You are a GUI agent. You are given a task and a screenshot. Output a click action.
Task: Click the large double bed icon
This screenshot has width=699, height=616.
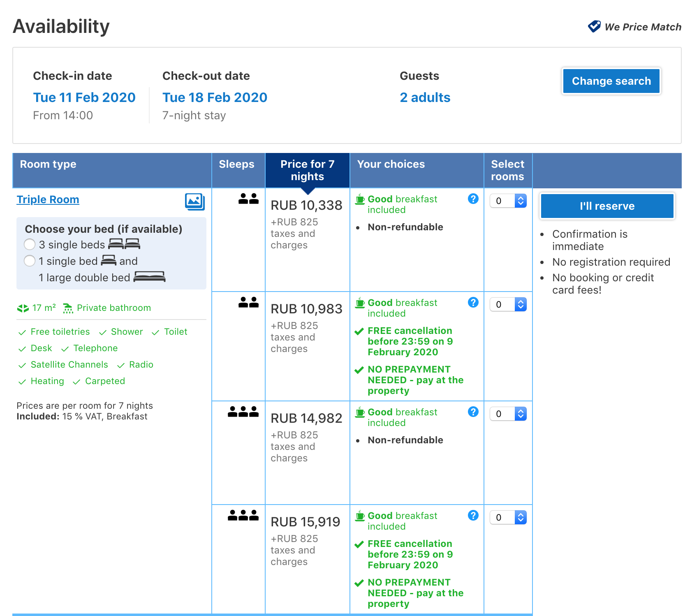point(150,277)
